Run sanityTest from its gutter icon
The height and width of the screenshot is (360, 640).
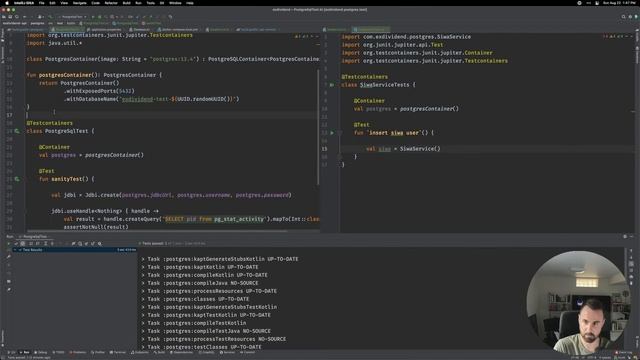(17, 179)
